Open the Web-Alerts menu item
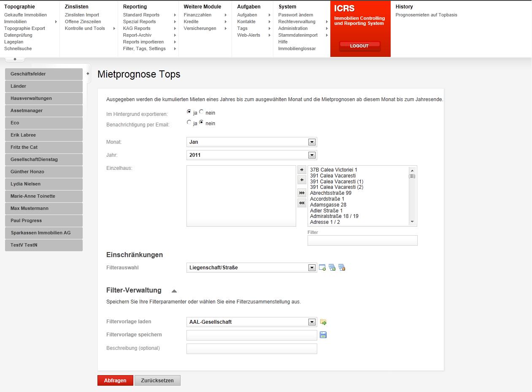 tap(248, 35)
